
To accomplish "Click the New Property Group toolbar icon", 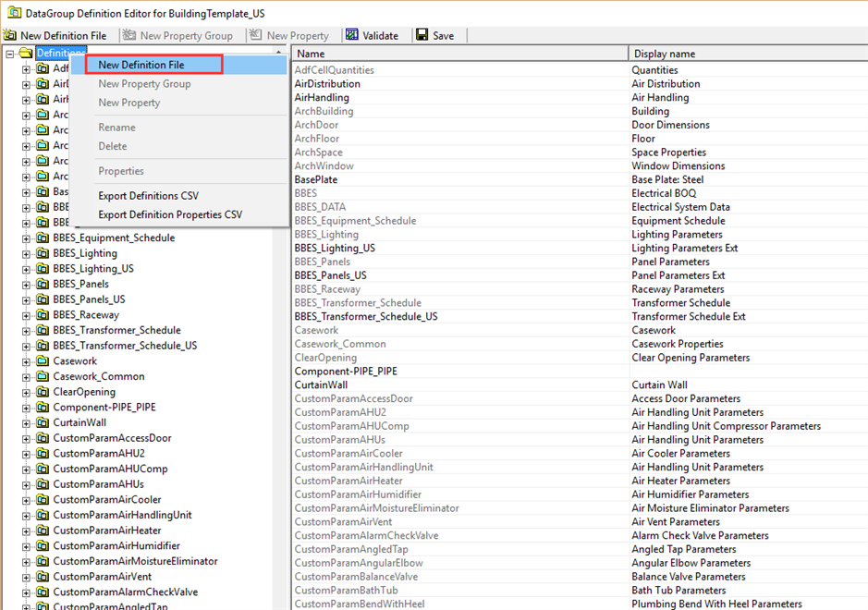I will point(129,35).
